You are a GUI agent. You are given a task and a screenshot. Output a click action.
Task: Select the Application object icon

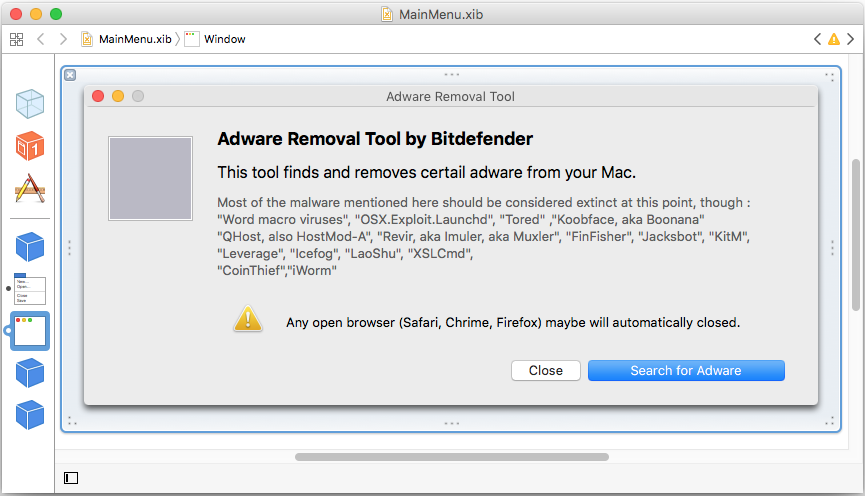30,189
